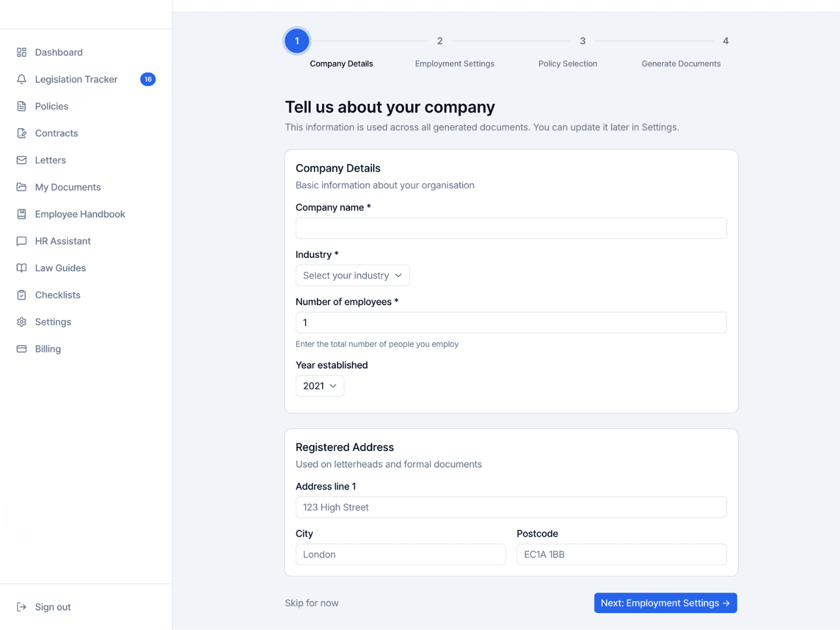Open the Industry selection dropdown
The height and width of the screenshot is (630, 840).
352,275
